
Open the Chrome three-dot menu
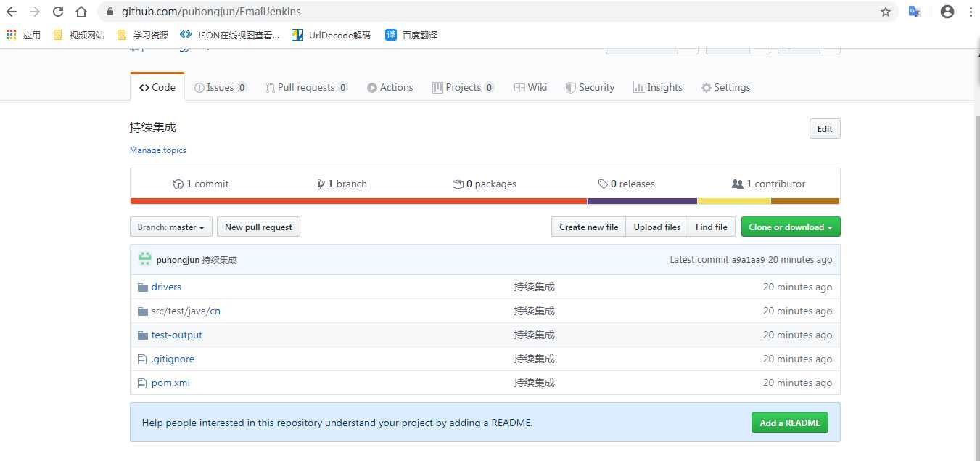(x=970, y=12)
